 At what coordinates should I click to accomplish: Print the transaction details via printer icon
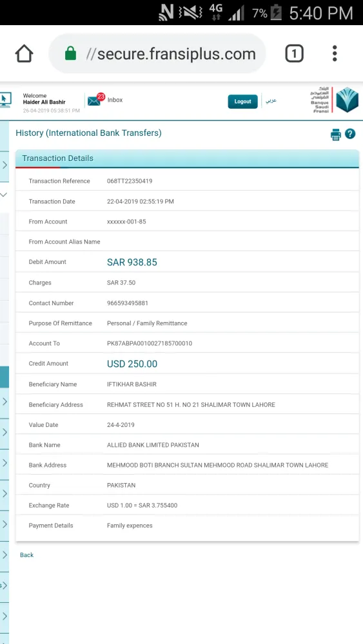coord(336,135)
